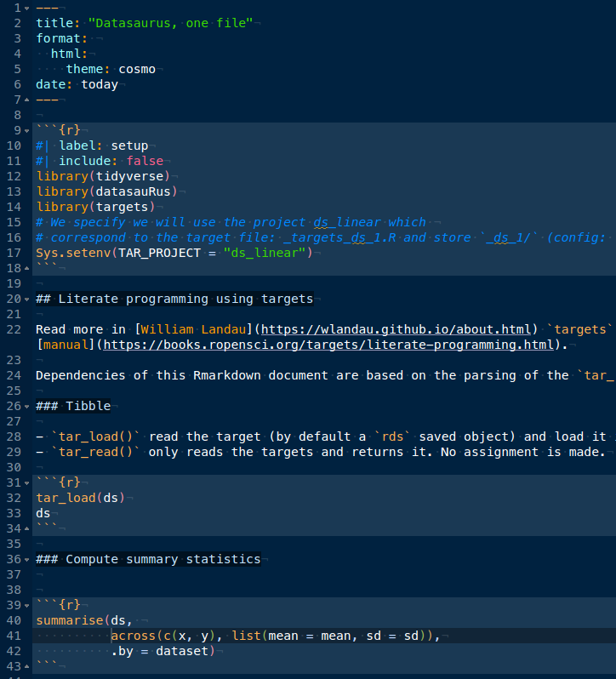The width and height of the screenshot is (616, 679).
Task: Open the William Landau about page URL
Action: (x=396, y=329)
